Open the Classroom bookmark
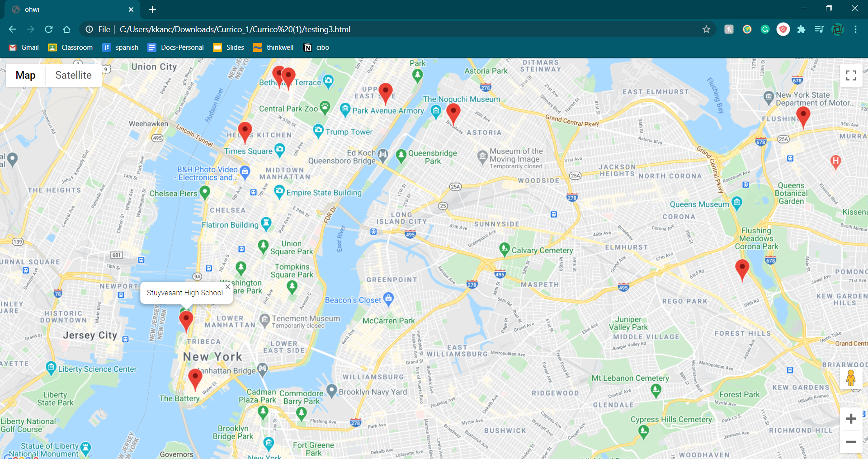 pos(71,47)
